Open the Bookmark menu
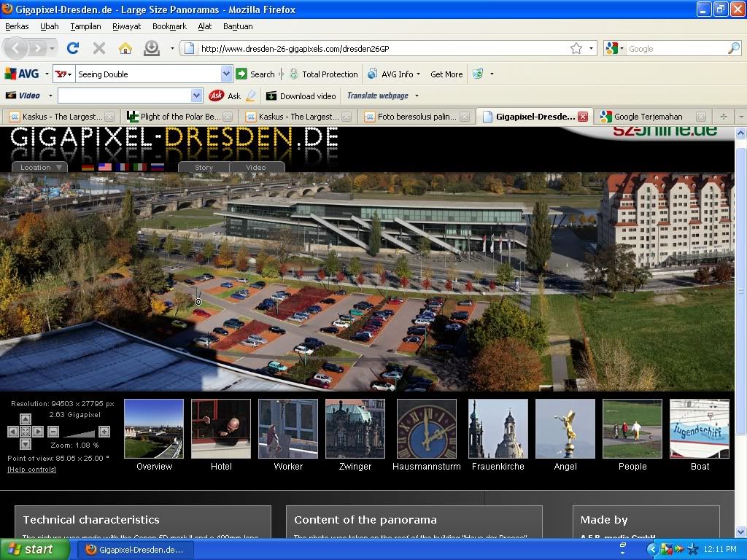This screenshot has height=560, width=747. click(x=169, y=27)
